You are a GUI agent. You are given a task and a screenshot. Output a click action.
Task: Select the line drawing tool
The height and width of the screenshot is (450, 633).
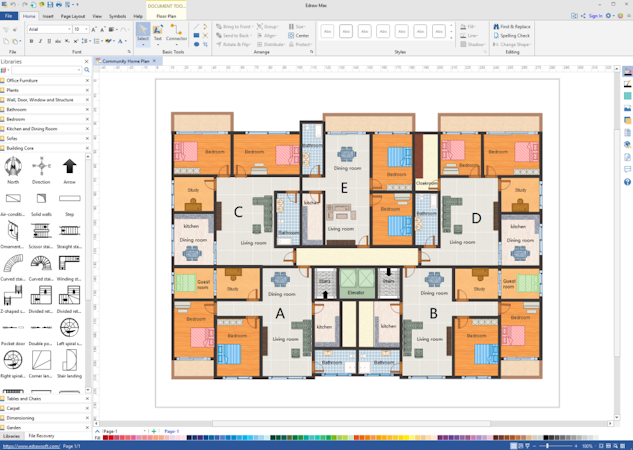click(196, 27)
